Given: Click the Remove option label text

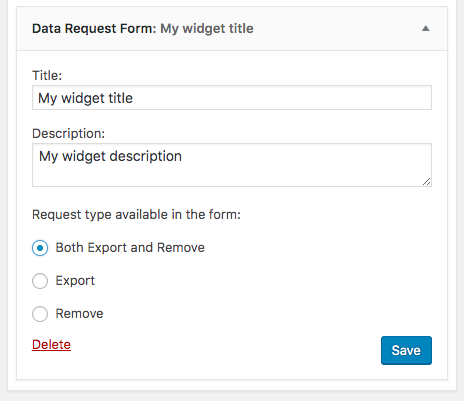Looking at the screenshot, I should click(79, 314).
